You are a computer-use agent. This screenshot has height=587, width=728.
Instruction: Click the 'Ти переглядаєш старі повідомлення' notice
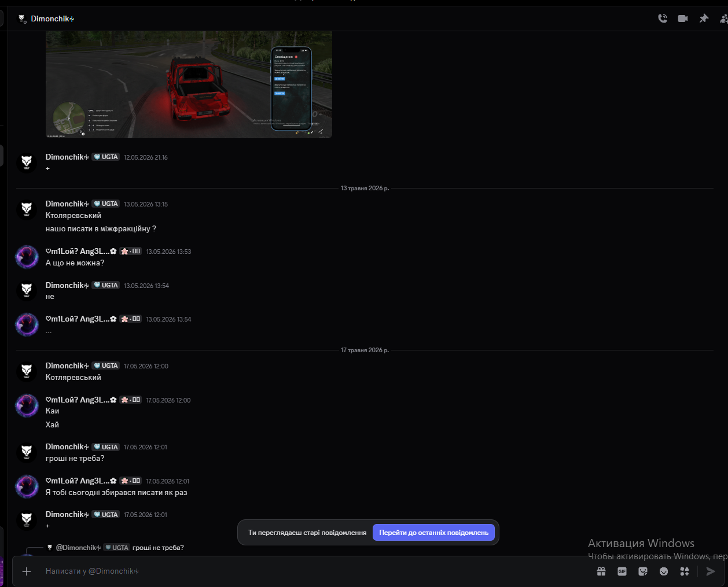click(307, 533)
